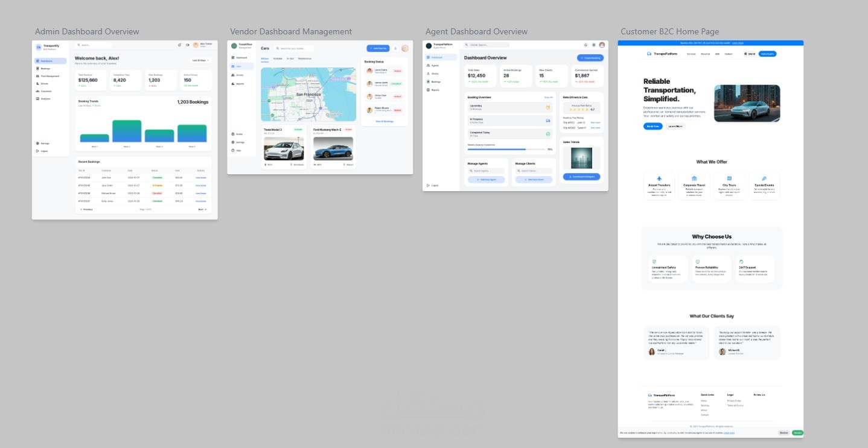
Task: Click Logout icon in Agent sidebar
Action: click(428, 185)
